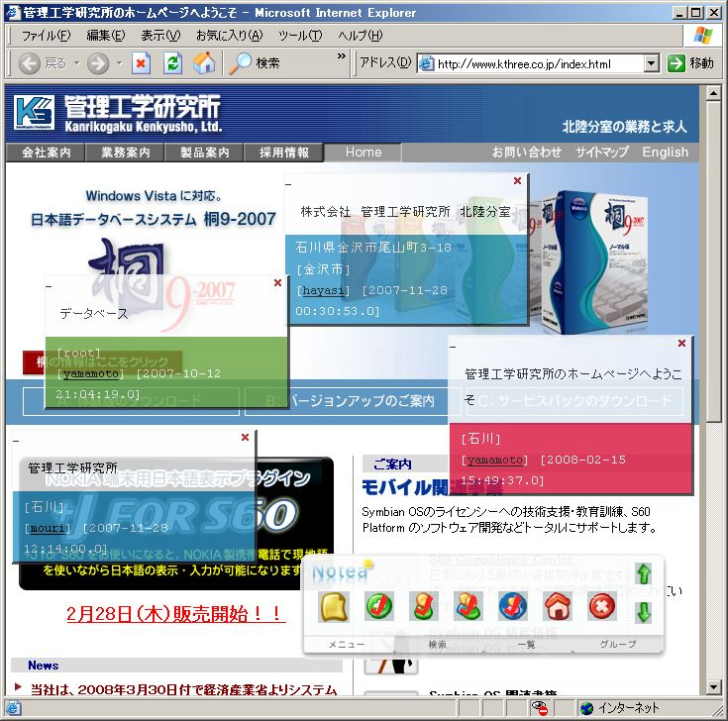Click the 採用情報 navigation link
This screenshot has height=721, width=728.
click(284, 153)
